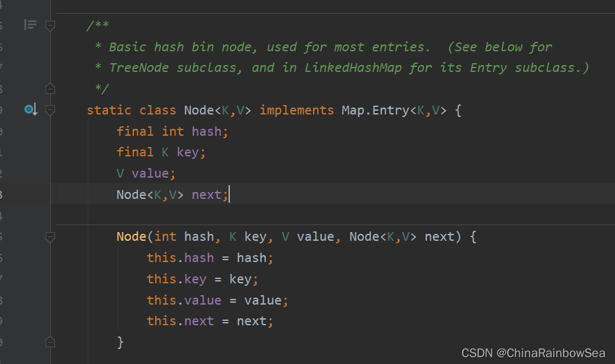Place cursor on 'final int hash' field
This screenshot has width=615, height=364.
(x=172, y=131)
